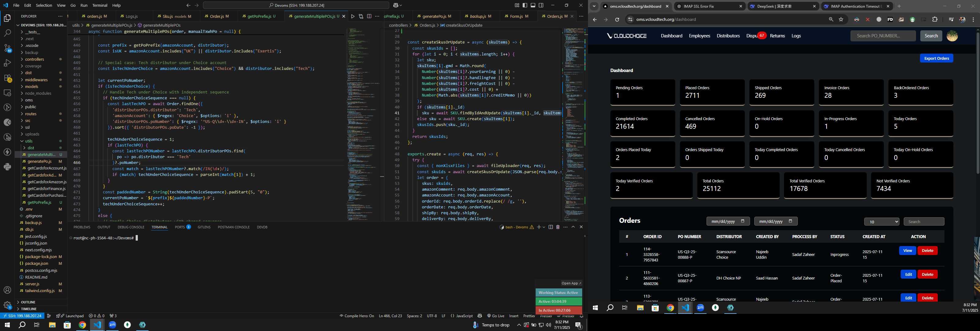This screenshot has height=331, width=980.
Task: Collapse the utils folder in Explorer
Action: tap(29, 141)
